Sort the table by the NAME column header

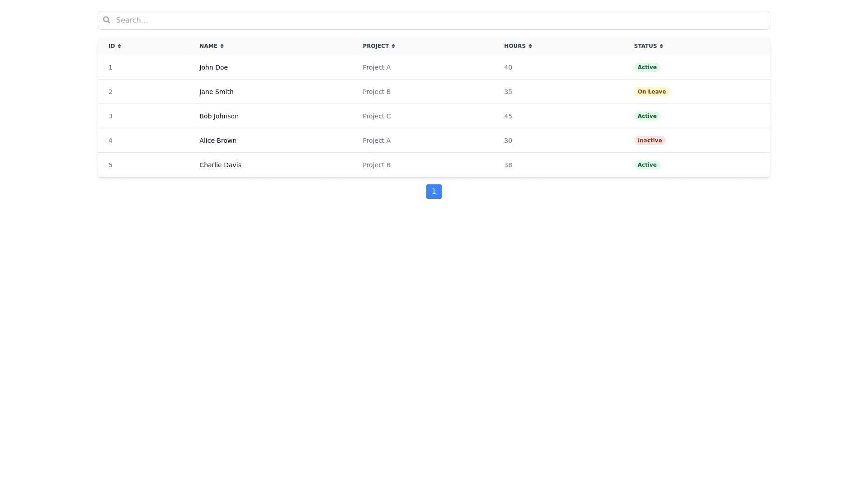[208, 46]
